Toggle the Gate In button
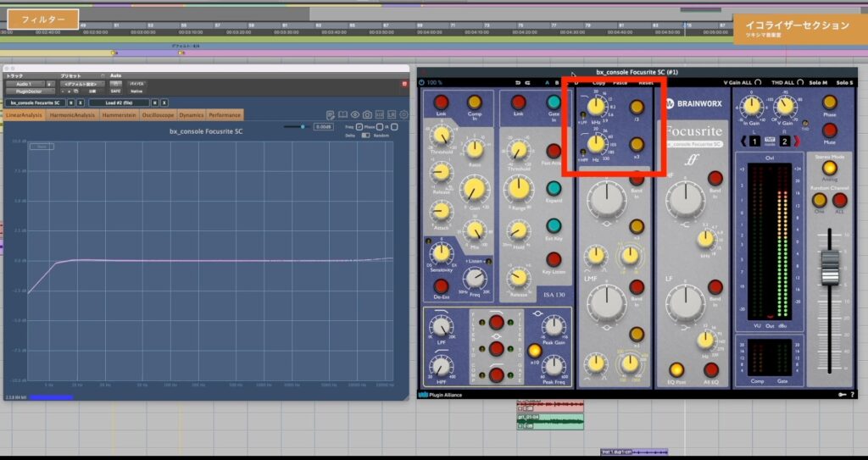The height and width of the screenshot is (460, 868). 554,103
